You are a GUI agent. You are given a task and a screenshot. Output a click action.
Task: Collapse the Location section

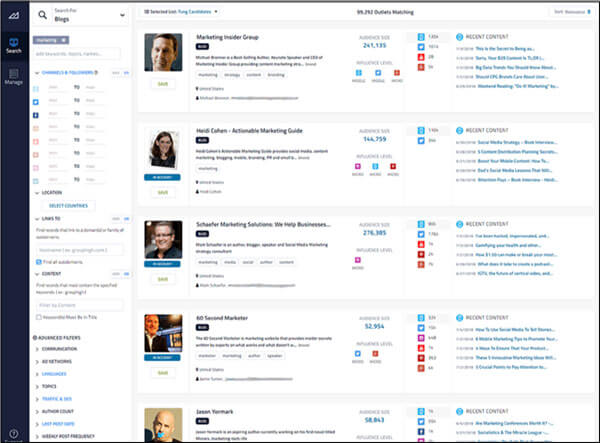click(x=37, y=193)
